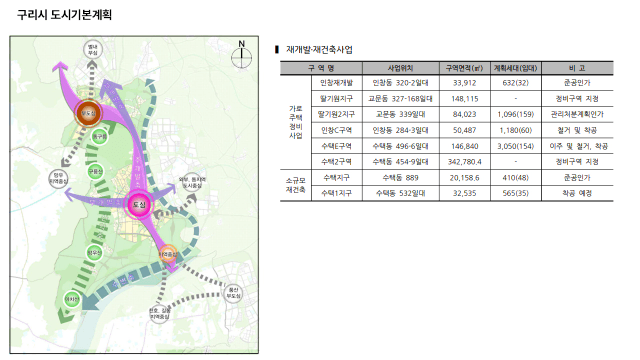Click the 철거 및 착공 note cell
This screenshot has height=360, width=640.
click(x=577, y=130)
